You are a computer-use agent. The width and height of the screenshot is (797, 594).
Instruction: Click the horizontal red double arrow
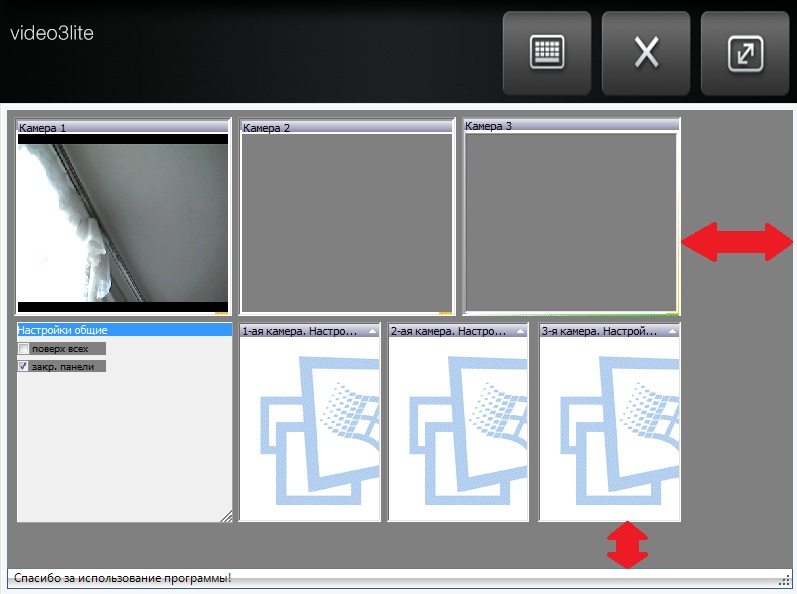tap(737, 242)
